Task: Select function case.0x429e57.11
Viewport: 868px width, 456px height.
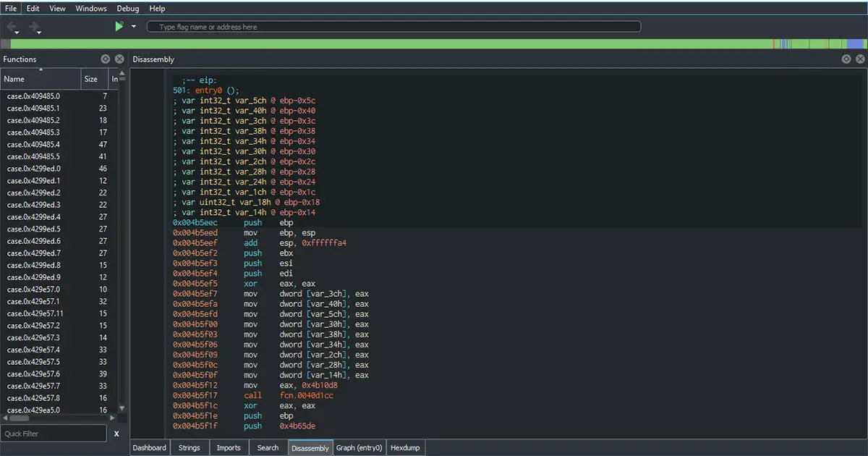Action: tap(58, 313)
